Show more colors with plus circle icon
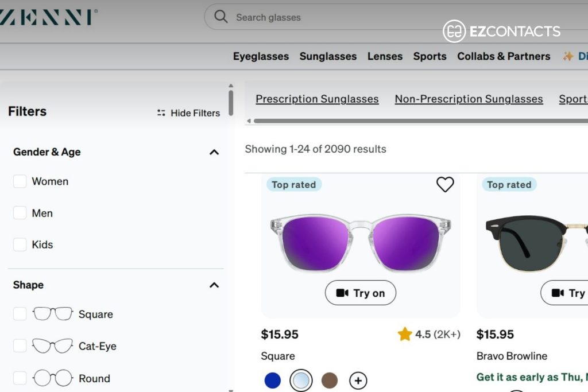 [x=358, y=381]
